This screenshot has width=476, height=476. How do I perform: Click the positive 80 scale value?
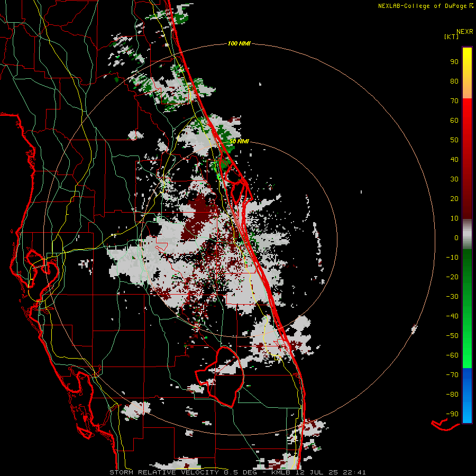454,81
